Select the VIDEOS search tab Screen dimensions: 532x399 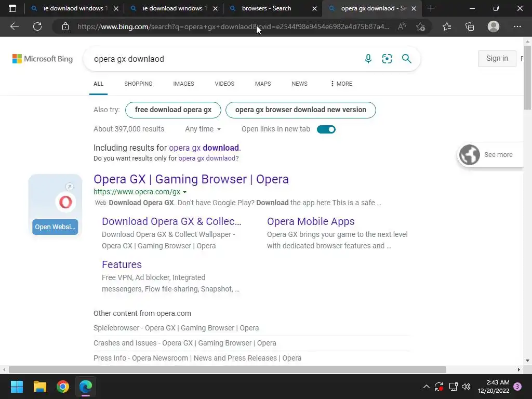[224, 84]
